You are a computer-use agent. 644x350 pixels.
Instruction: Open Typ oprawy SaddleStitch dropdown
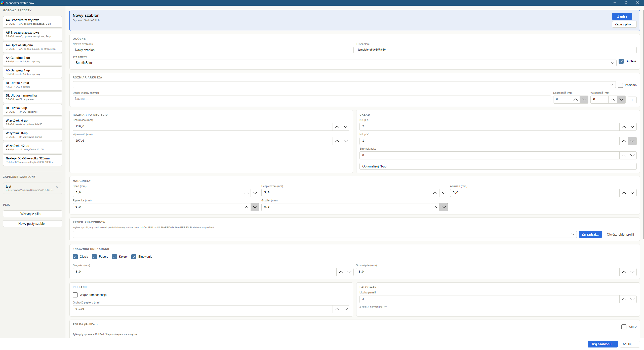(x=344, y=63)
